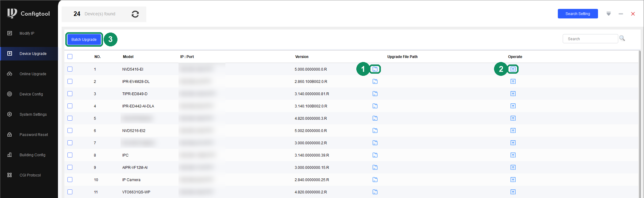Upgrade the NVD5216-EI2 device

tap(513, 130)
